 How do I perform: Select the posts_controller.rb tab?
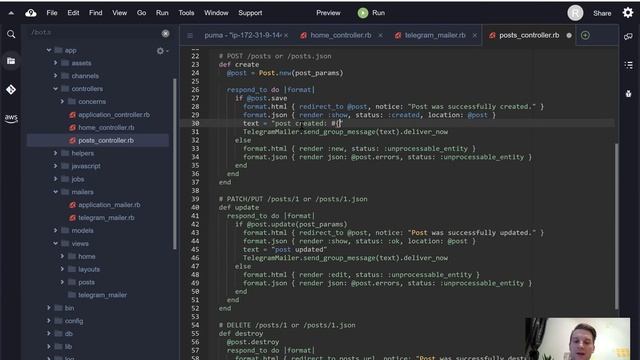click(x=529, y=36)
